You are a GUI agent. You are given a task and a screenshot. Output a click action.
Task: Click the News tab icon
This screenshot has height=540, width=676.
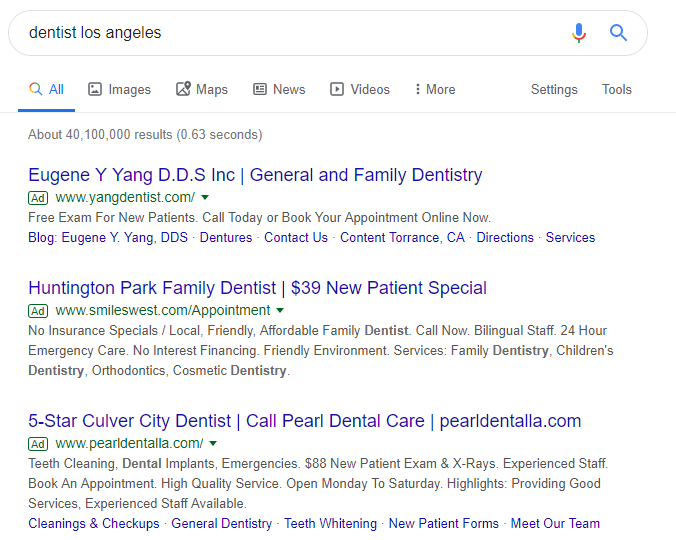tap(260, 89)
